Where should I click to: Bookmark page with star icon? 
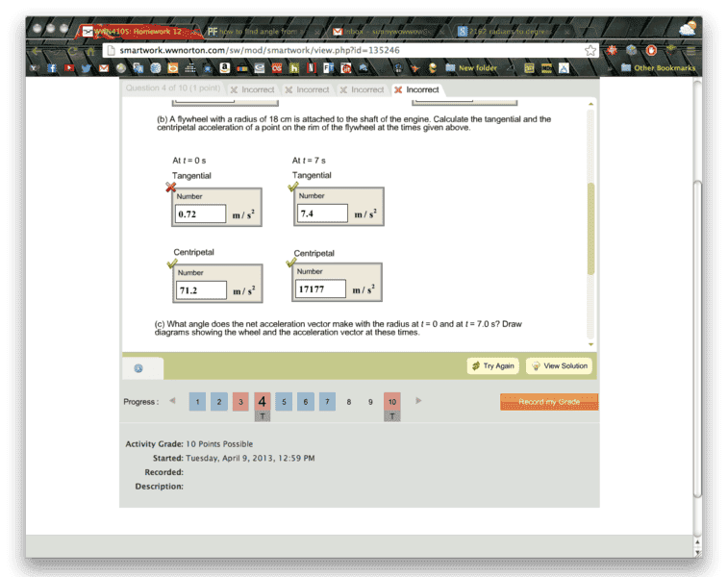[x=590, y=50]
